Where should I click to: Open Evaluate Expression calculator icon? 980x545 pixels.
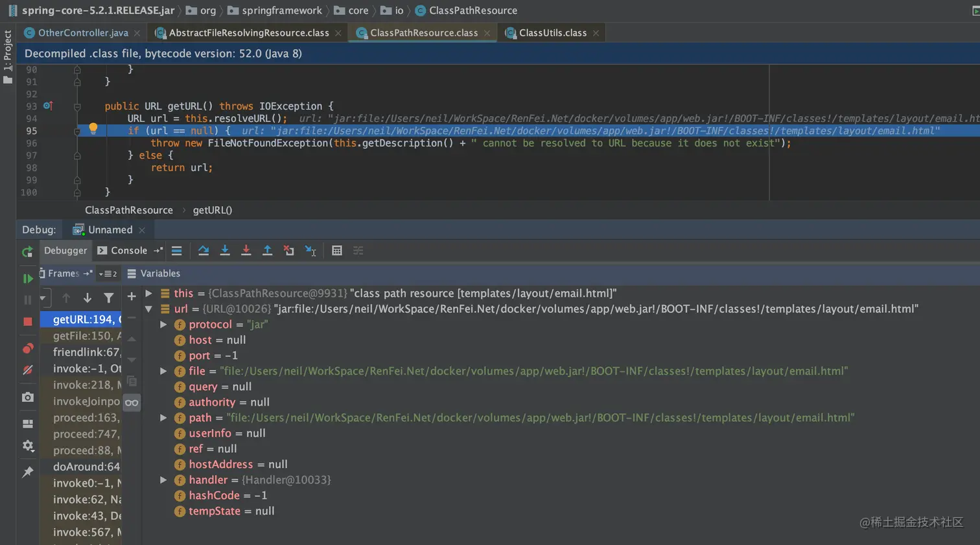[337, 251]
